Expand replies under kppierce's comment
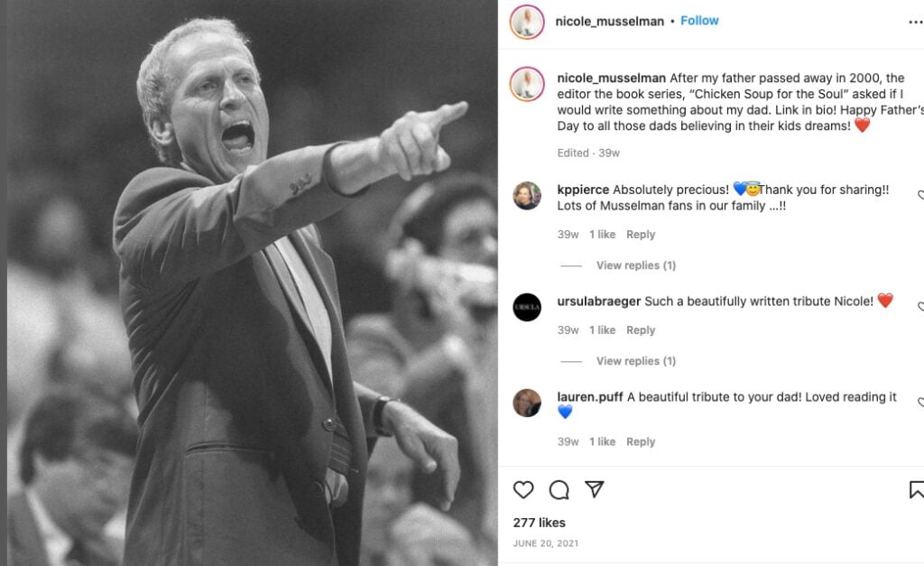This screenshot has width=924, height=566. pos(635,265)
